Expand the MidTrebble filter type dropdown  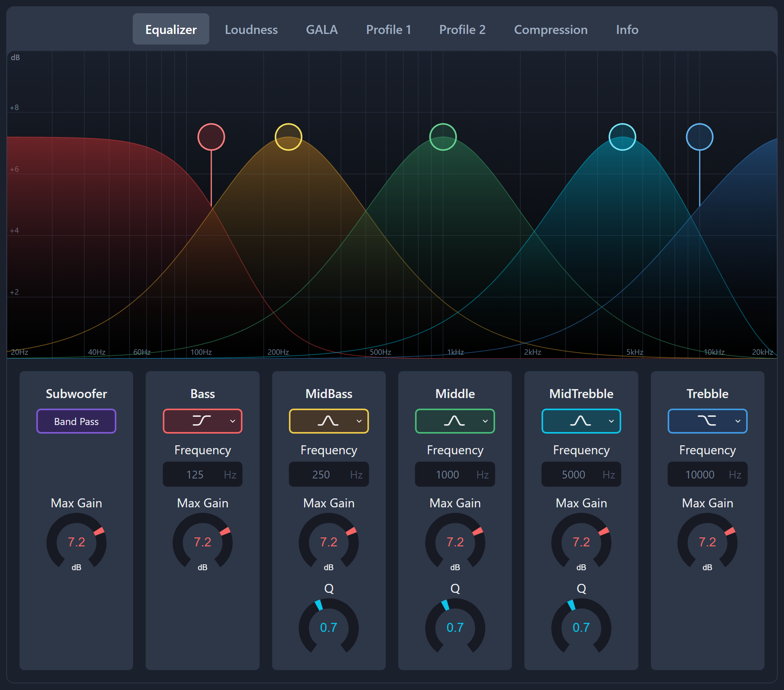click(611, 421)
